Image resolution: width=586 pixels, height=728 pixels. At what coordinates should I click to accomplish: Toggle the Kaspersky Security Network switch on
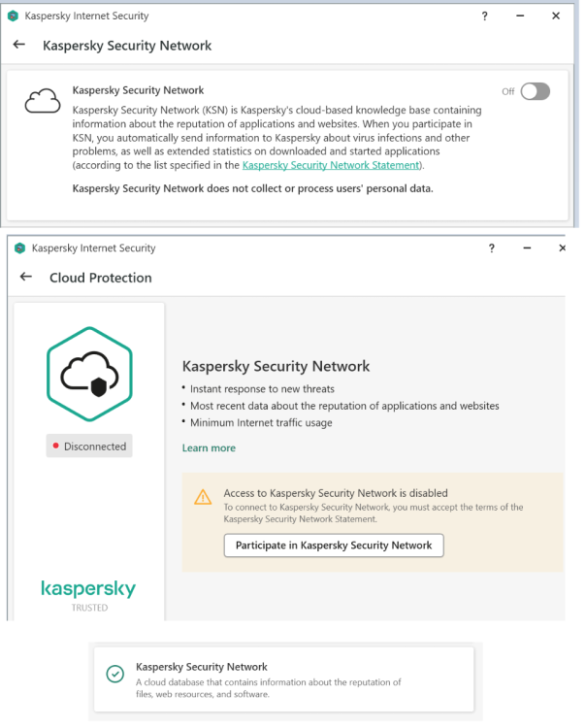[535, 91]
